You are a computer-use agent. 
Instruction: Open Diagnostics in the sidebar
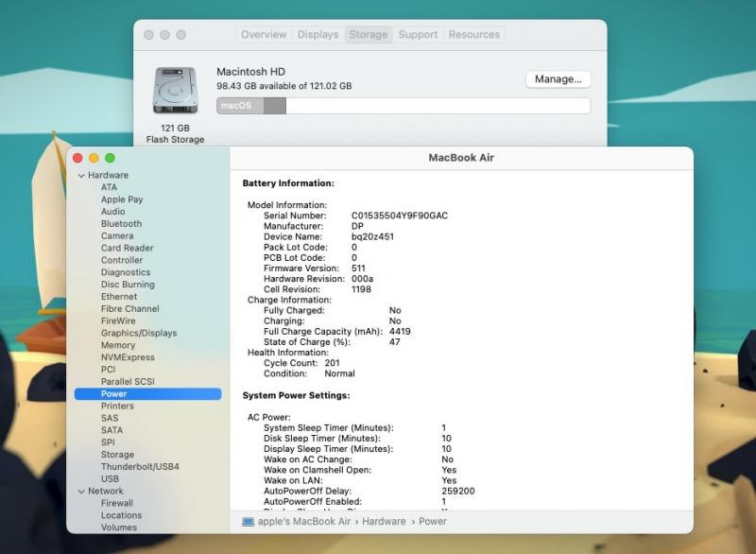(x=126, y=272)
